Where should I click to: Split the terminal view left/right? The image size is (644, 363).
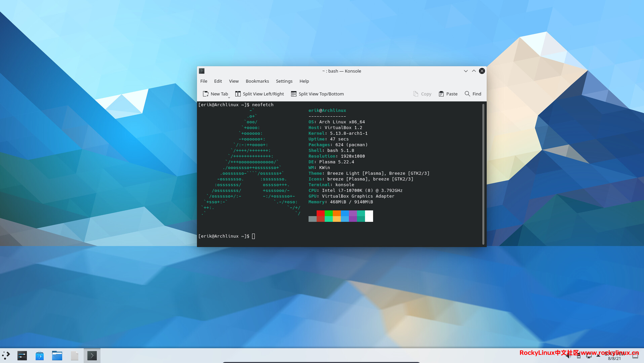click(x=259, y=94)
